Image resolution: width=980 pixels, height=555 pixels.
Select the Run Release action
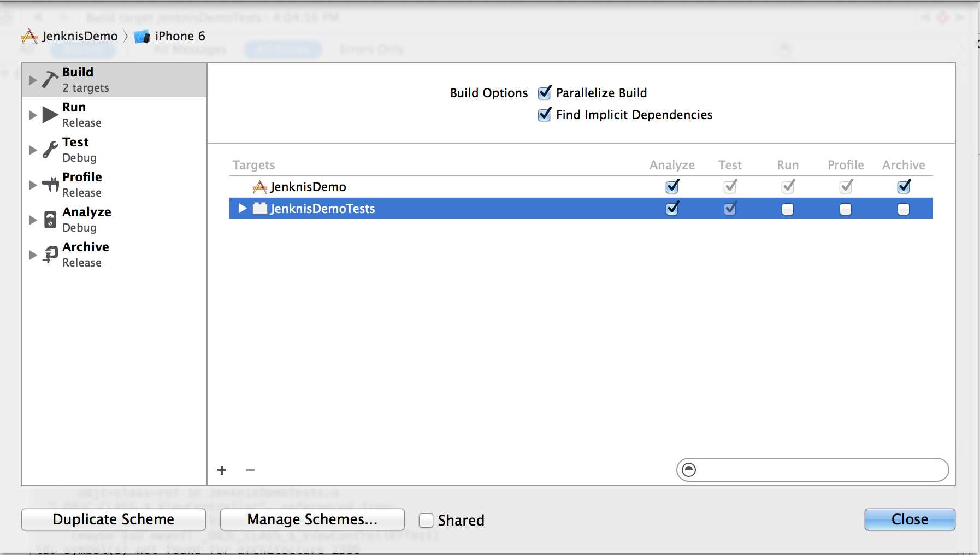click(114, 115)
